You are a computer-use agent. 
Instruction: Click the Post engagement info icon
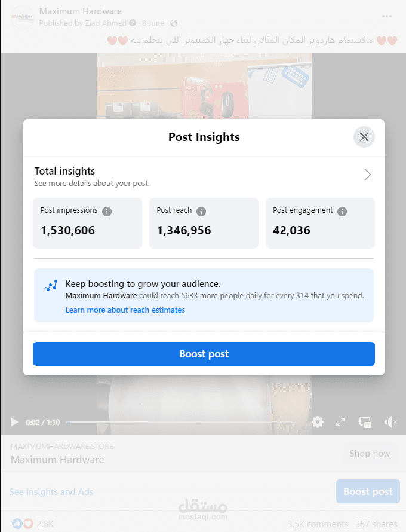coord(342,212)
